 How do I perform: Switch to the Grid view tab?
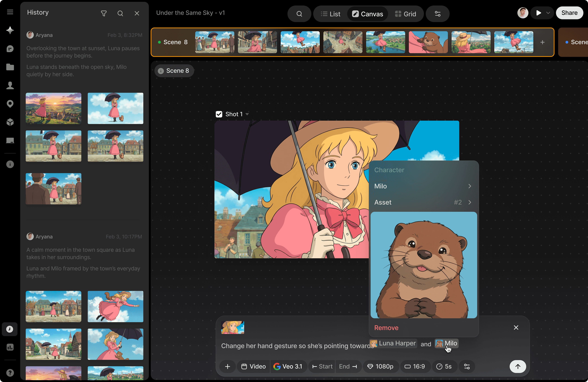(405, 14)
